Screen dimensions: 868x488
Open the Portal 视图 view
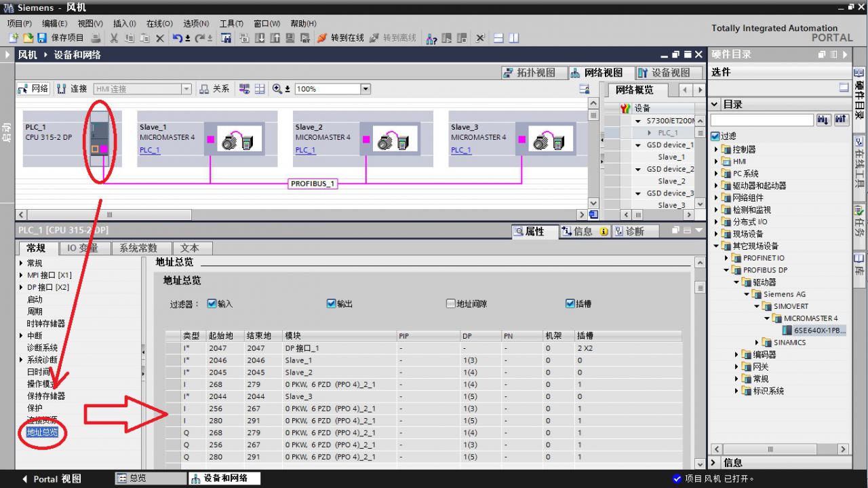[52, 479]
